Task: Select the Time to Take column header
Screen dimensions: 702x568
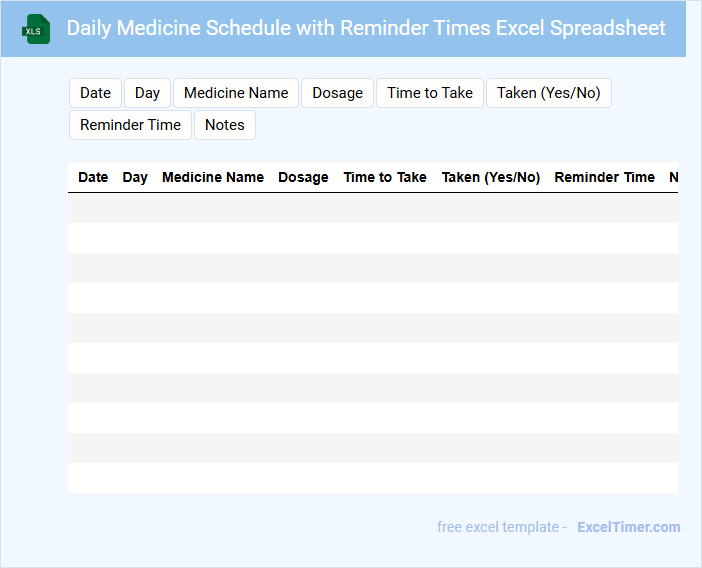Action: point(385,177)
